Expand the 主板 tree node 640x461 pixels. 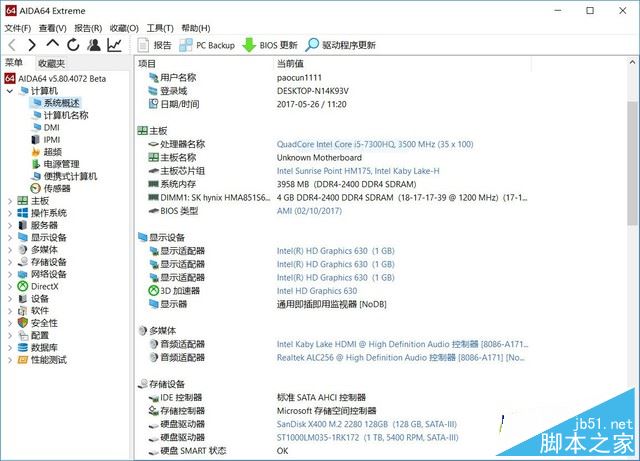(10, 201)
